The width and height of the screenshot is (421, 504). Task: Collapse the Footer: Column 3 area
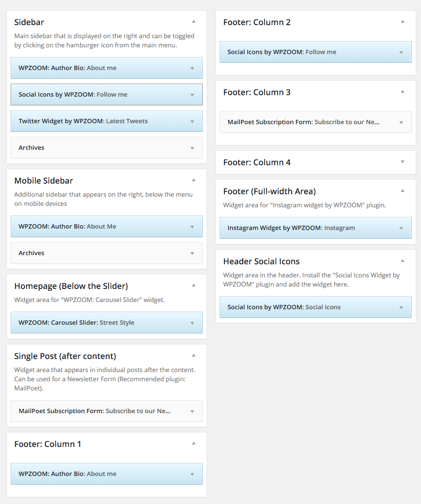403,92
